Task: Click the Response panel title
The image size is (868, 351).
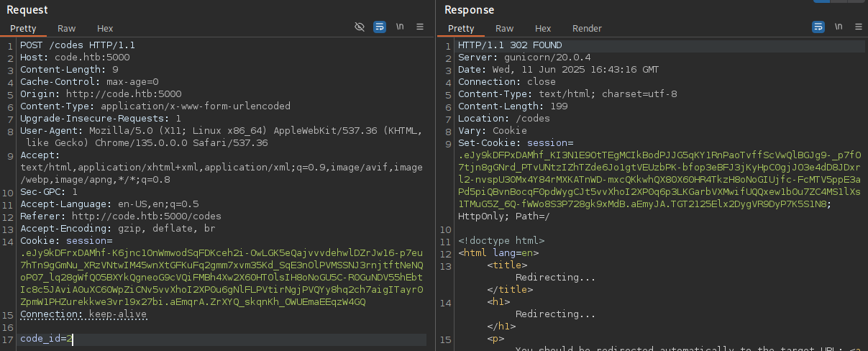Action: tap(470, 9)
